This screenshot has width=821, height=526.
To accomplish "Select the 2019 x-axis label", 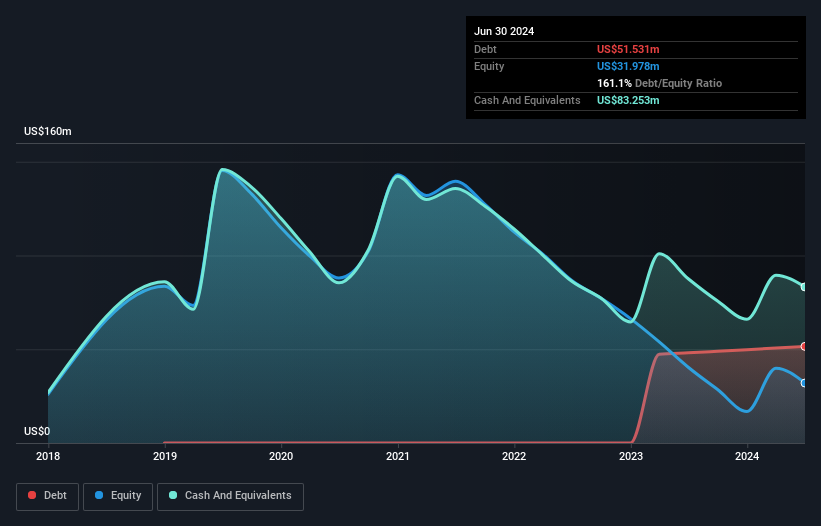I will tap(165, 456).
